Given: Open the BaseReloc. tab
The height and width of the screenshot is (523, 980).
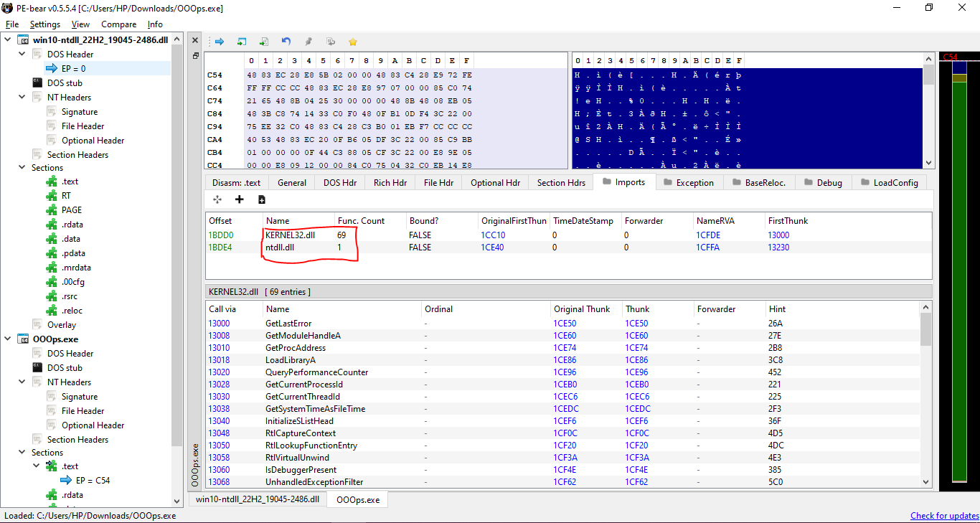Looking at the screenshot, I should point(760,182).
